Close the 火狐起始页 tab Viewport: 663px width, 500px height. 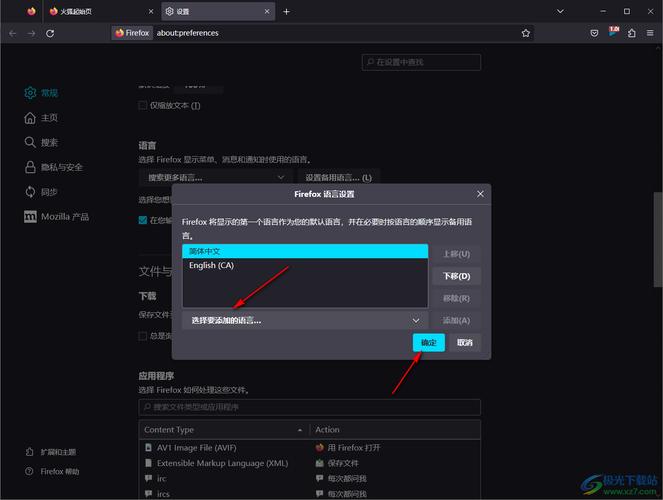(x=151, y=11)
